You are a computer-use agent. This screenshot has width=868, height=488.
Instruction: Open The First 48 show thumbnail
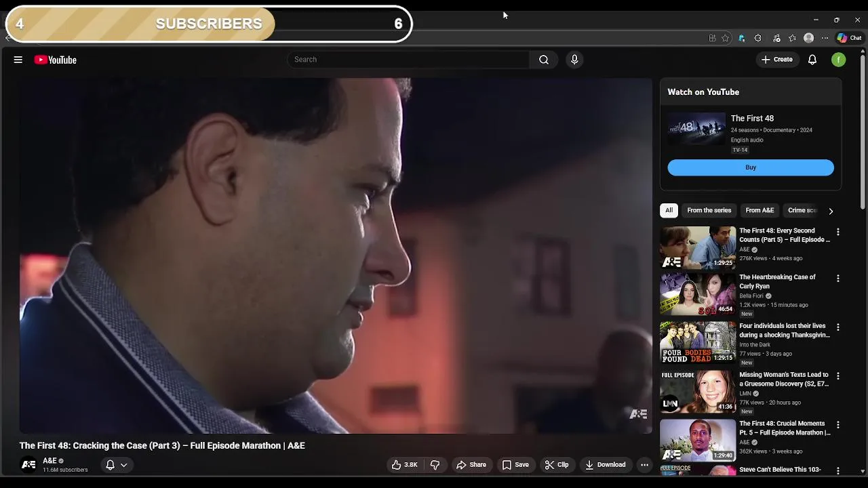click(696, 129)
